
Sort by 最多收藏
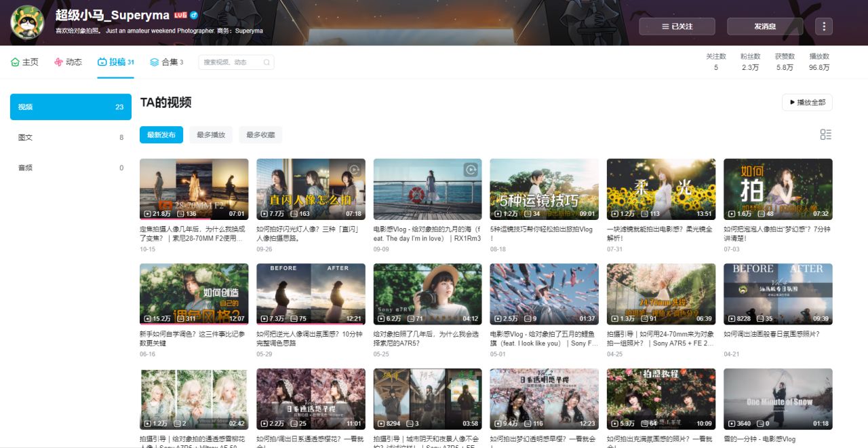click(x=260, y=134)
